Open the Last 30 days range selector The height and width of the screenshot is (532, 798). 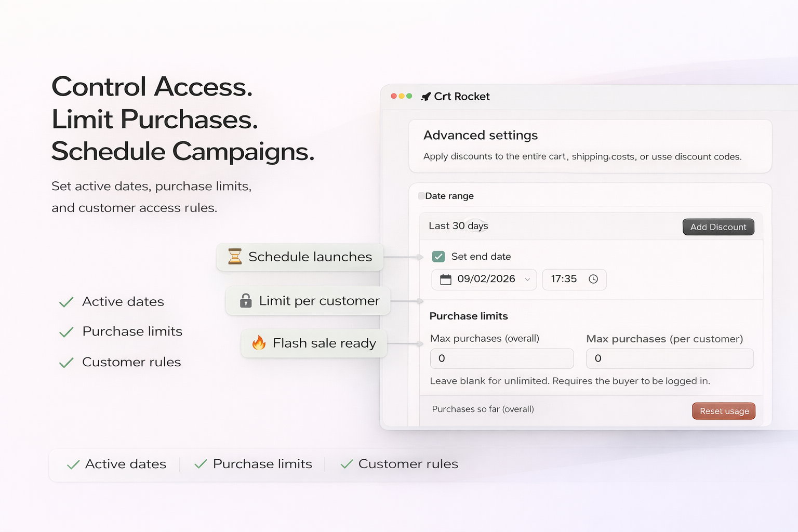pyautogui.click(x=458, y=226)
